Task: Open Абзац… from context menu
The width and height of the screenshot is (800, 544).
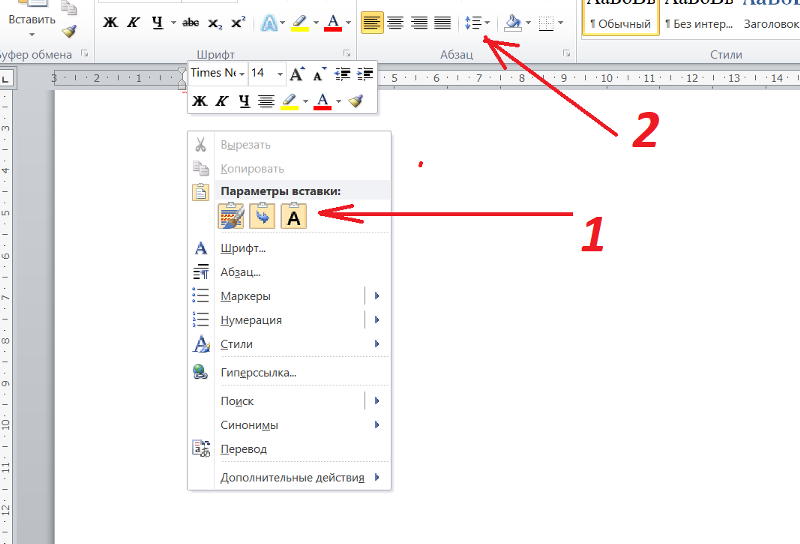Action: pyautogui.click(x=289, y=273)
